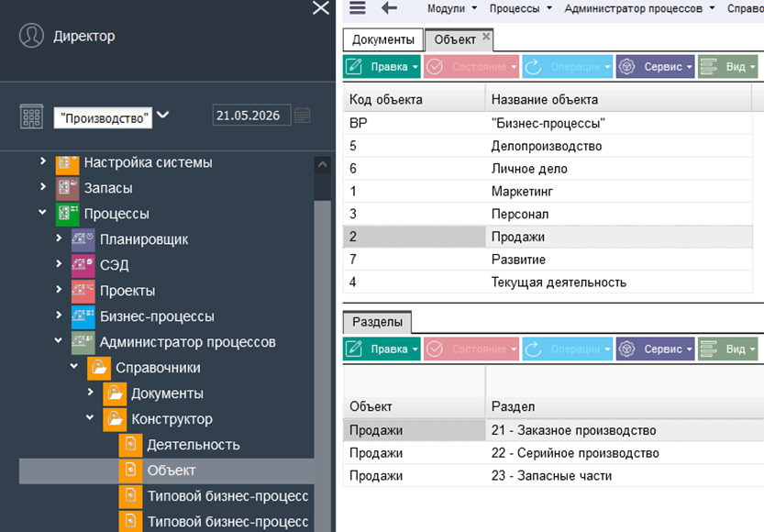Viewport: 764px width, 532px height.
Task: Select the Делопроизводство row
Action: point(548,146)
